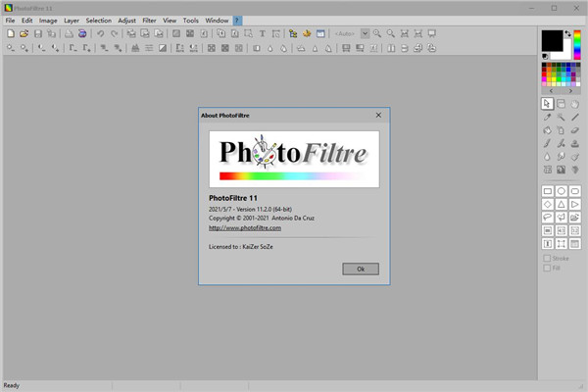Open the Filter menu
The image size is (588, 392).
pos(149,20)
